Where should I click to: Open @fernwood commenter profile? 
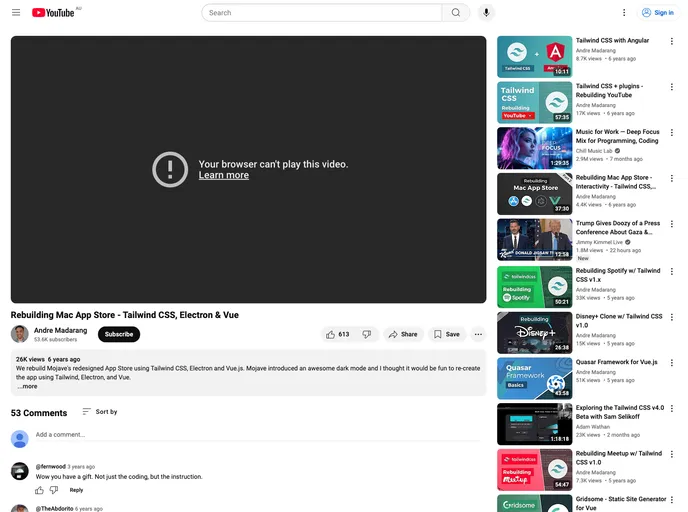click(x=50, y=466)
